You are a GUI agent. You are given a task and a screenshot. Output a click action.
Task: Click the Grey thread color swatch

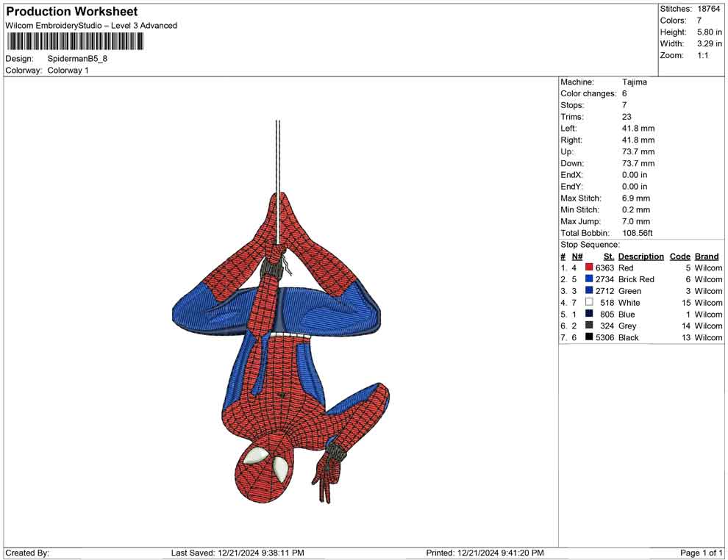coord(589,326)
